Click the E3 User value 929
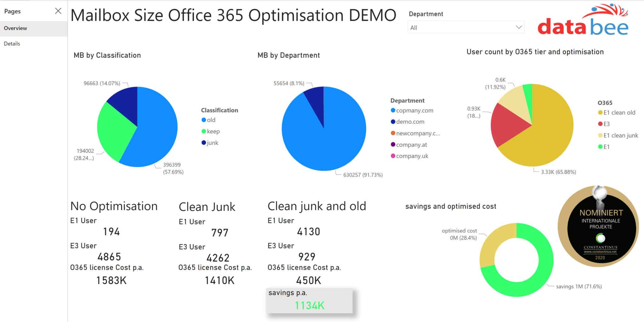The width and height of the screenshot is (644, 322). pos(307,257)
